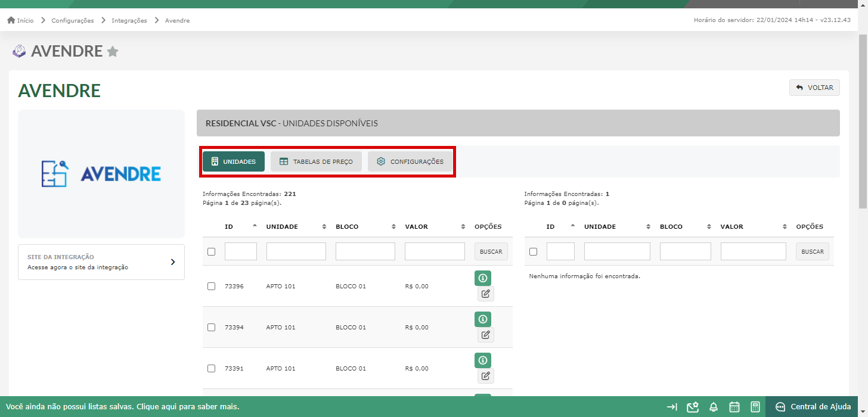Image resolution: width=868 pixels, height=417 pixels.
Task: Tick the checkbox for unit 73391
Action: (211, 368)
